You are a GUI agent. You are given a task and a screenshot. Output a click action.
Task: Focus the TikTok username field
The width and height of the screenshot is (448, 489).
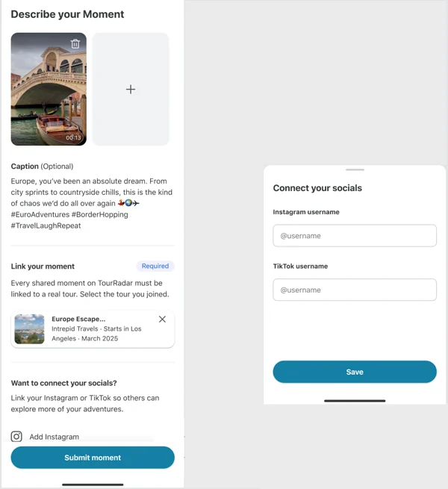pyautogui.click(x=355, y=290)
